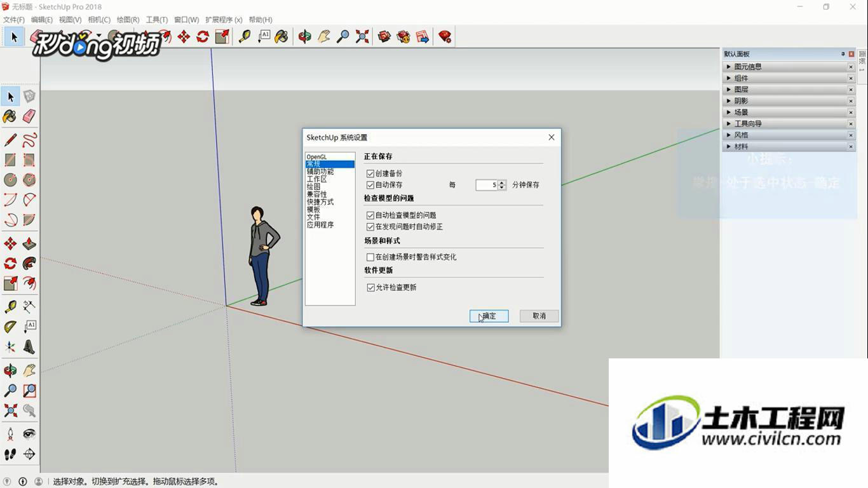Choose the Line pencil tool in the left toolset
The image size is (868, 488).
coord(10,140)
